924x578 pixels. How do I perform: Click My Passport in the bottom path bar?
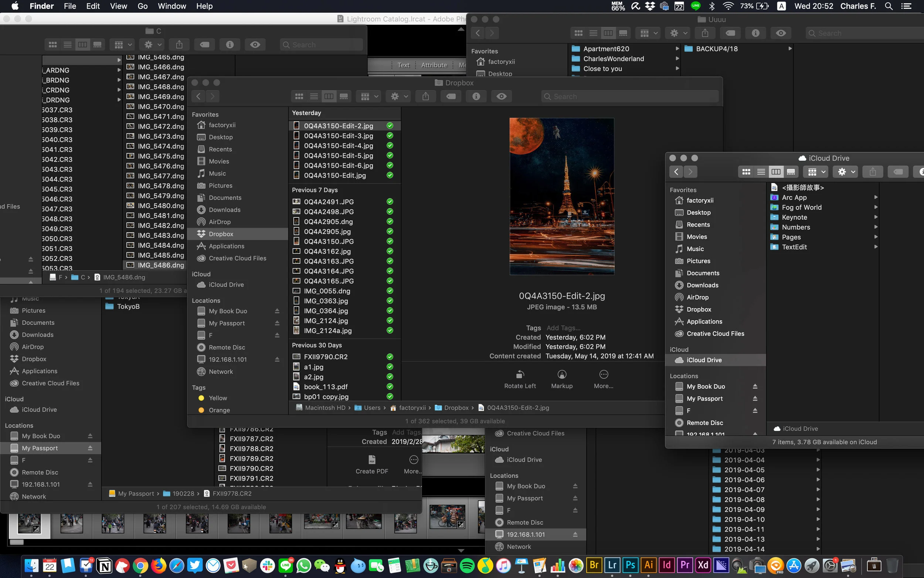132,494
